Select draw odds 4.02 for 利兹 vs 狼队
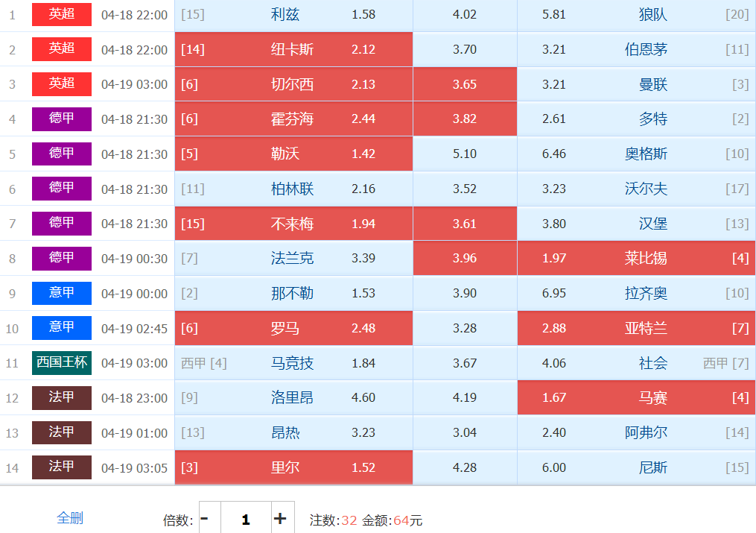The width and height of the screenshot is (756, 533). pos(464,15)
